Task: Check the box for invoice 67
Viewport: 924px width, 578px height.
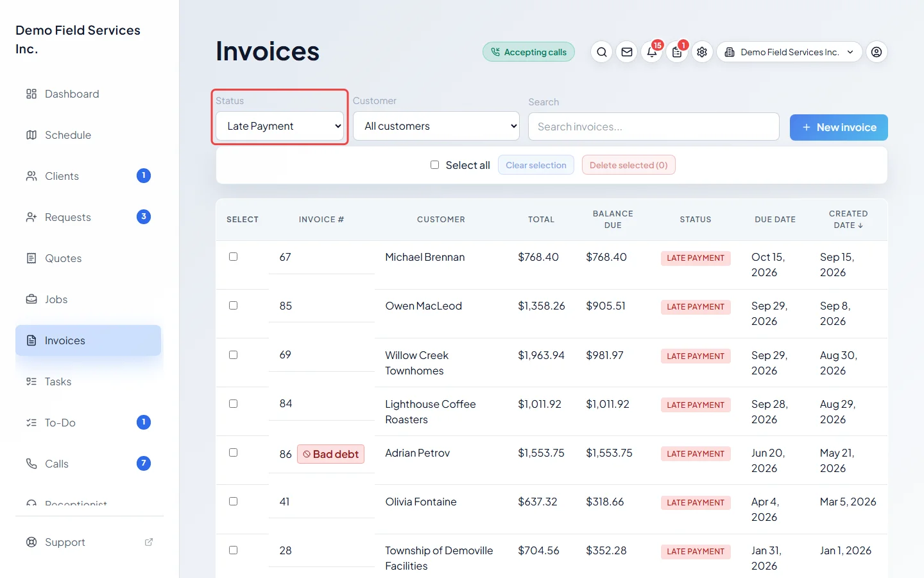Action: click(234, 257)
